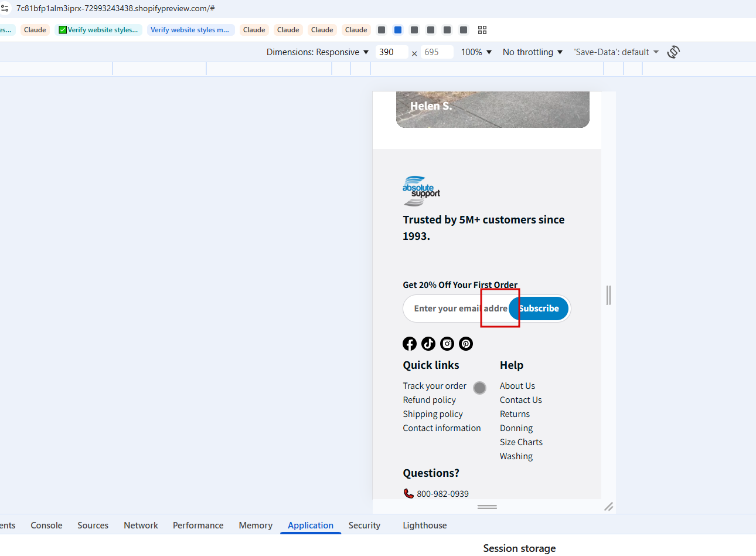This screenshot has height=556, width=756.
Task: Switch to the Network tab
Action: point(141,526)
